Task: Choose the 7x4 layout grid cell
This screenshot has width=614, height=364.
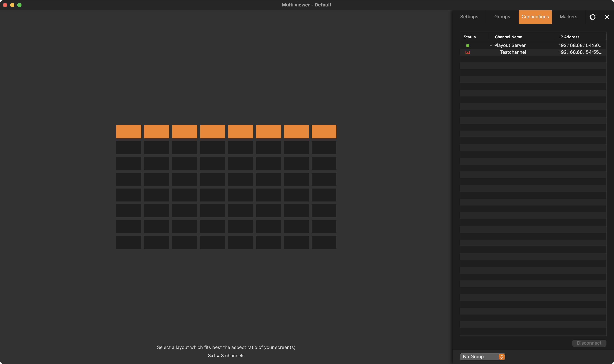Action: tap(296, 179)
